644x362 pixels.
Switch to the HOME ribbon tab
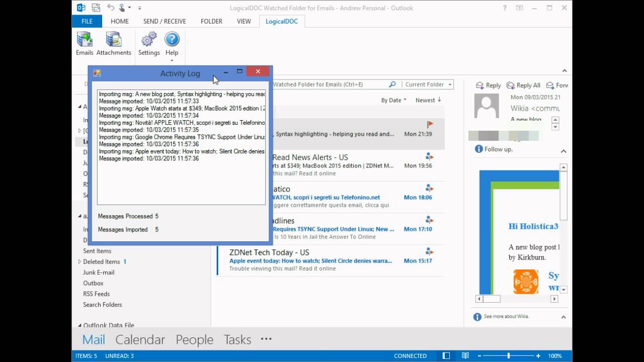[x=120, y=21]
